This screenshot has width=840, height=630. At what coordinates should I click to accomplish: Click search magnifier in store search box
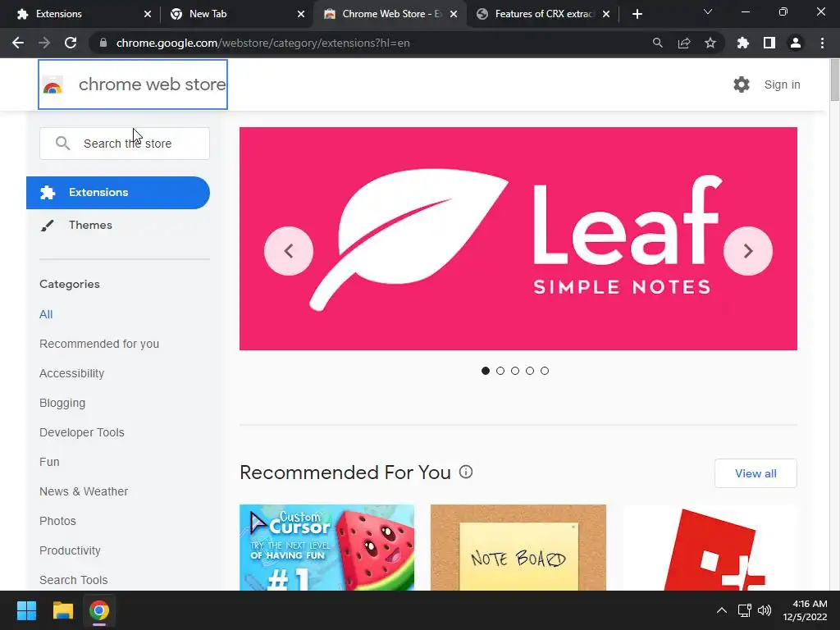(62, 143)
